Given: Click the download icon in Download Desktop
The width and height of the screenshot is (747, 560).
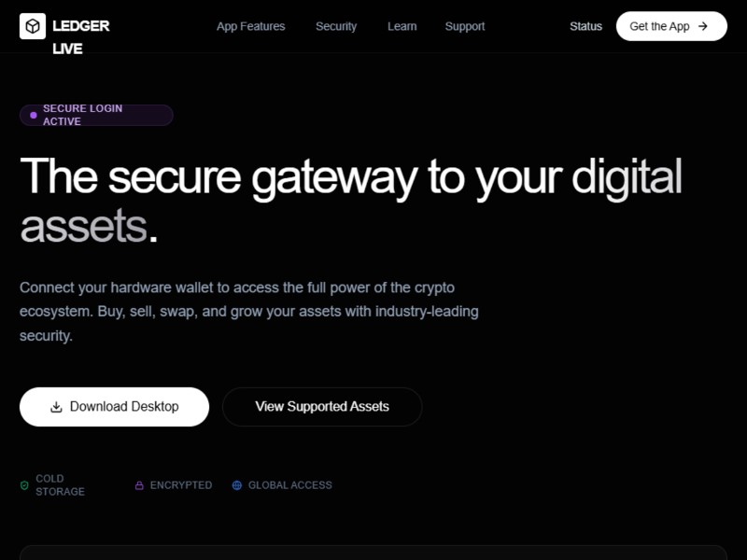Looking at the screenshot, I should (x=56, y=407).
